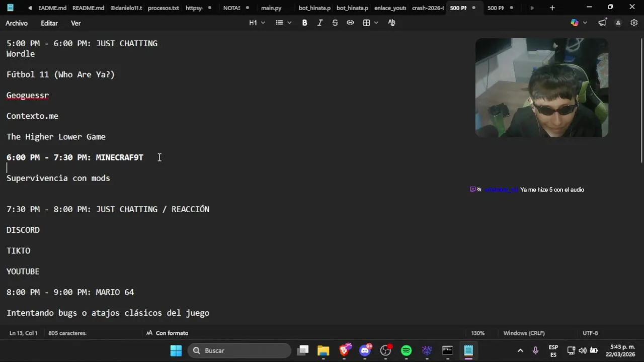Switch to OBS Studio on the taskbar
The height and width of the screenshot is (362, 644).
pos(386,350)
